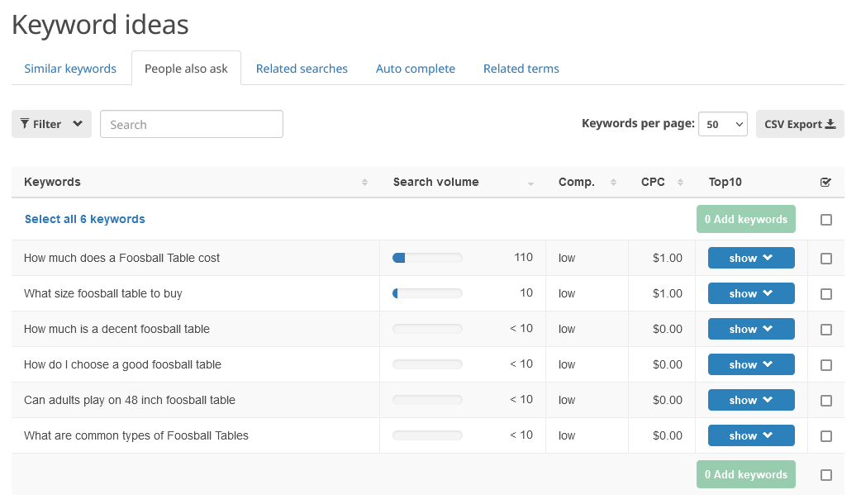
Task: Open the Keywords per page selector
Action: [723, 124]
